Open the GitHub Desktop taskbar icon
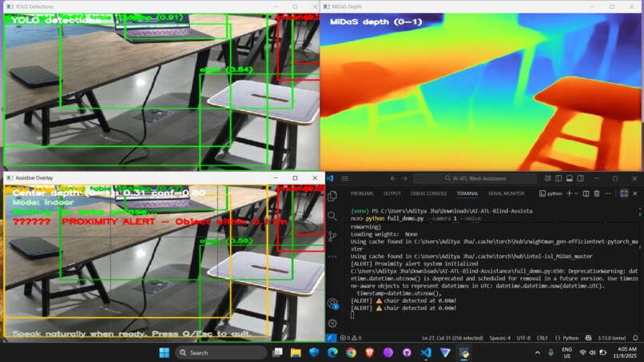This screenshot has width=644, height=362. coord(407,352)
